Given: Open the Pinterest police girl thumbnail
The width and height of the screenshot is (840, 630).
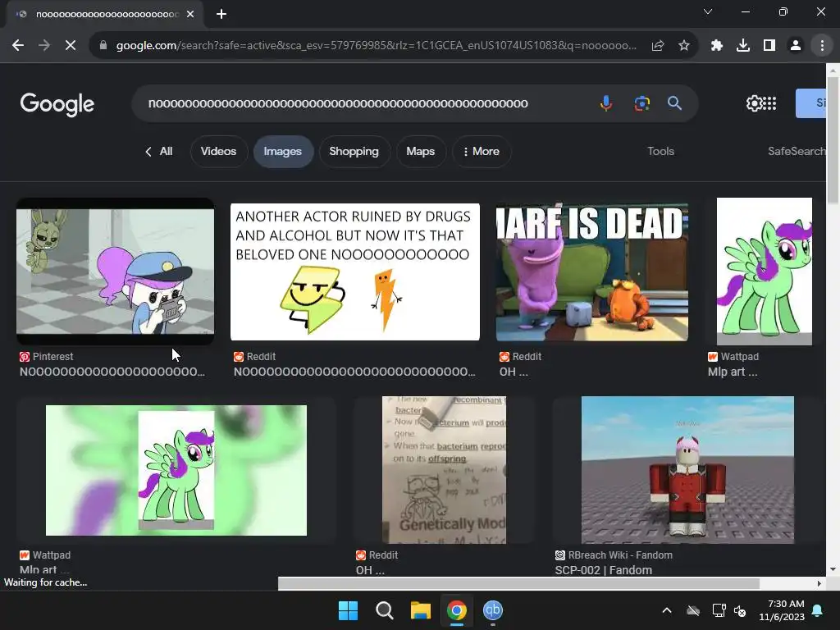Looking at the screenshot, I should click(115, 272).
